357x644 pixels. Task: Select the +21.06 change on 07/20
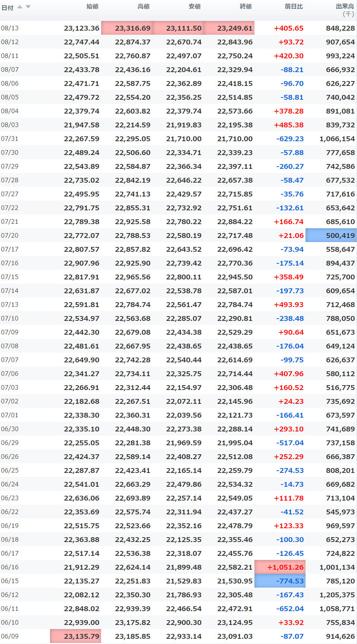click(x=291, y=235)
